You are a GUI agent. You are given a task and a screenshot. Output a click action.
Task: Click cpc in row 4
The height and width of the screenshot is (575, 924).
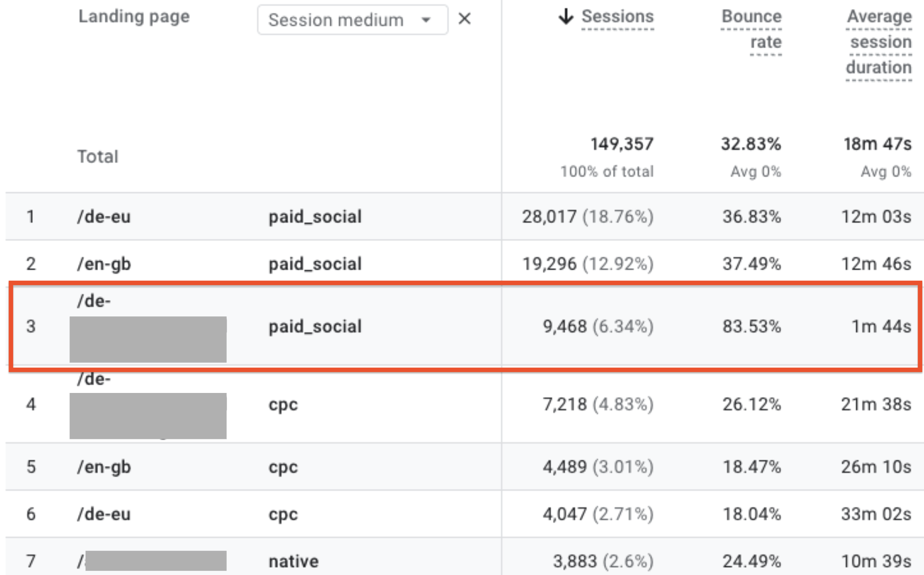tap(283, 405)
